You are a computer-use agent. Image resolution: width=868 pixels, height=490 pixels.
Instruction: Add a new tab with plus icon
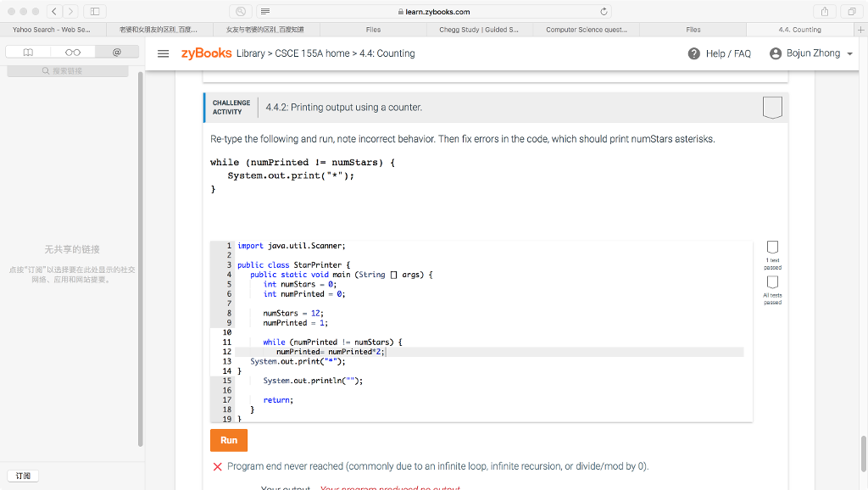861,30
